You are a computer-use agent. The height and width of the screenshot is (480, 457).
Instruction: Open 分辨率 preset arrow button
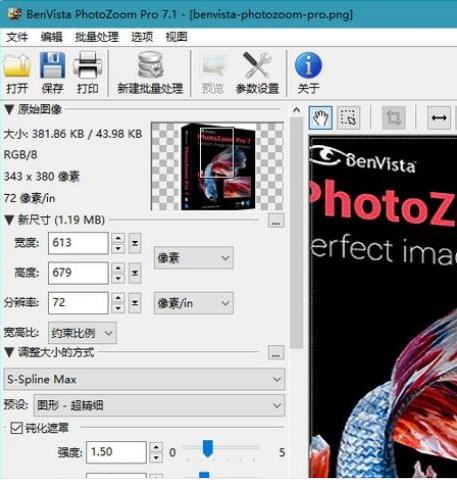(135, 303)
